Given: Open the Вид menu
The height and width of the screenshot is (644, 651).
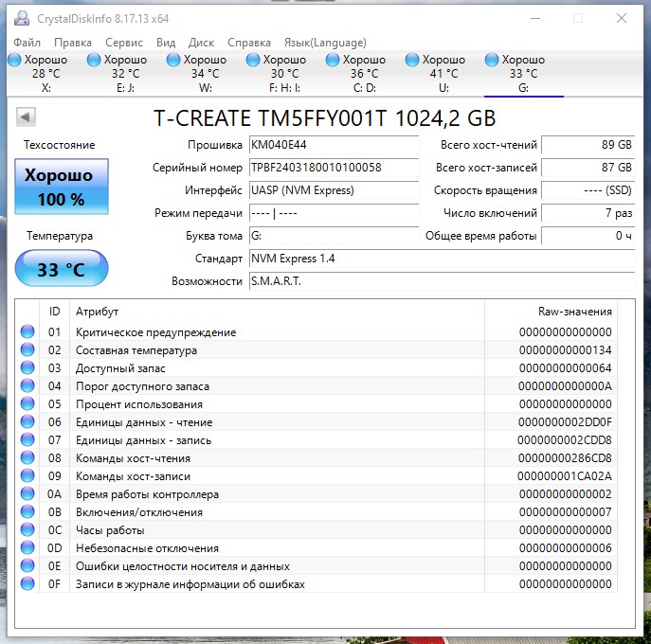Looking at the screenshot, I should [x=166, y=43].
